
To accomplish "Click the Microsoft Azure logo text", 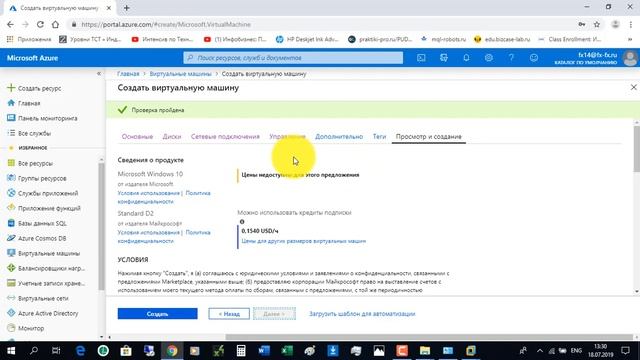I will pyautogui.click(x=33, y=58).
